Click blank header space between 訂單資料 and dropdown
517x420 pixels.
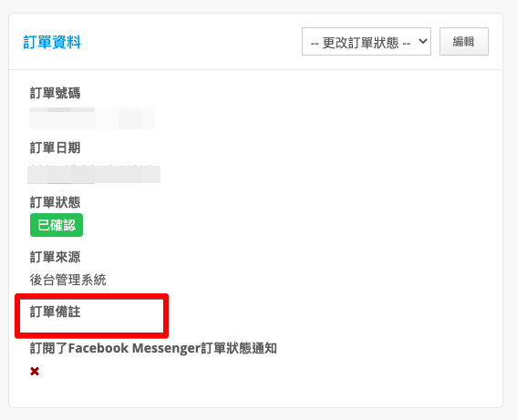(x=191, y=42)
